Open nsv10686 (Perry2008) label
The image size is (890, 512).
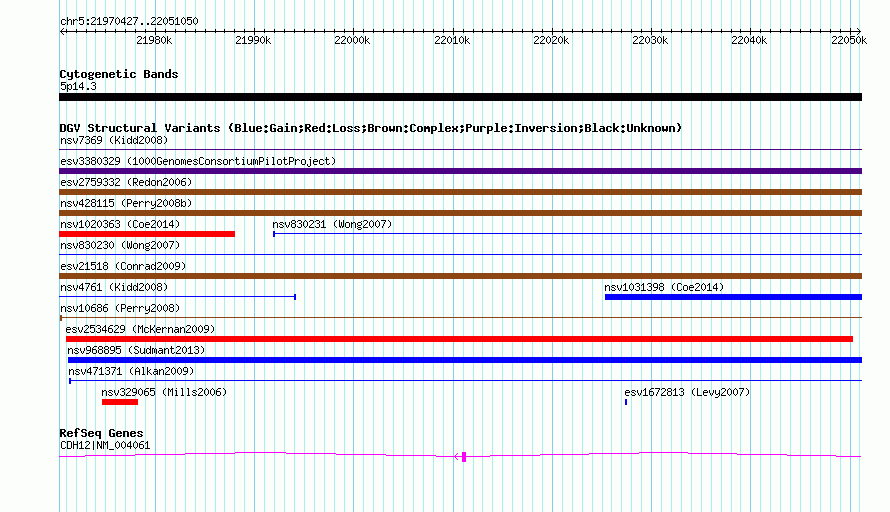120,308
